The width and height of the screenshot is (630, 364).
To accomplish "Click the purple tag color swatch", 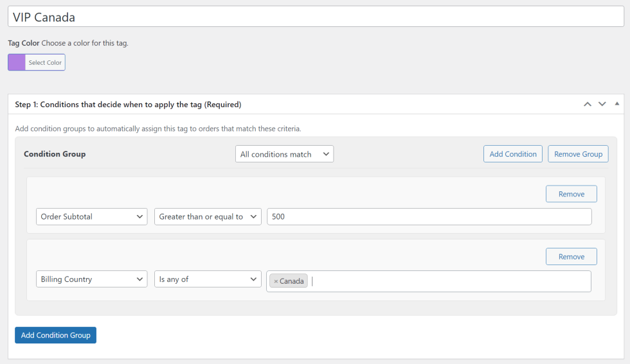I will point(17,62).
